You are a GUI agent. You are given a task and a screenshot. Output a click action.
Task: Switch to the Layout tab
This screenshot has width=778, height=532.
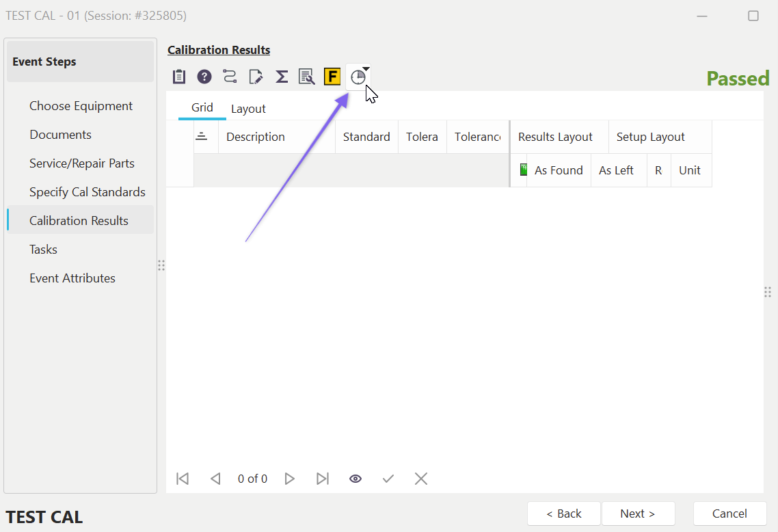click(x=248, y=109)
